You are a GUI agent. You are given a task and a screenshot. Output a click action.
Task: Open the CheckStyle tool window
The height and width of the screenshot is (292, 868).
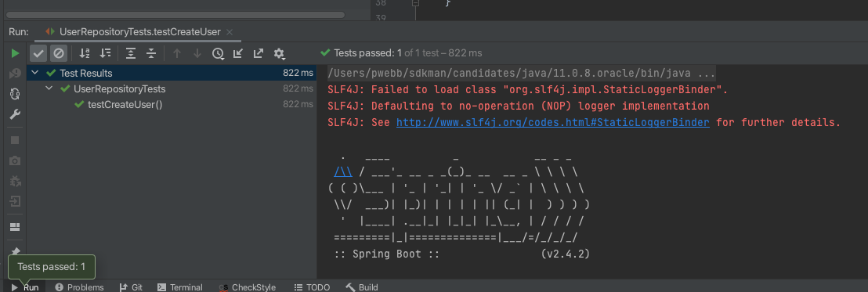click(248, 287)
